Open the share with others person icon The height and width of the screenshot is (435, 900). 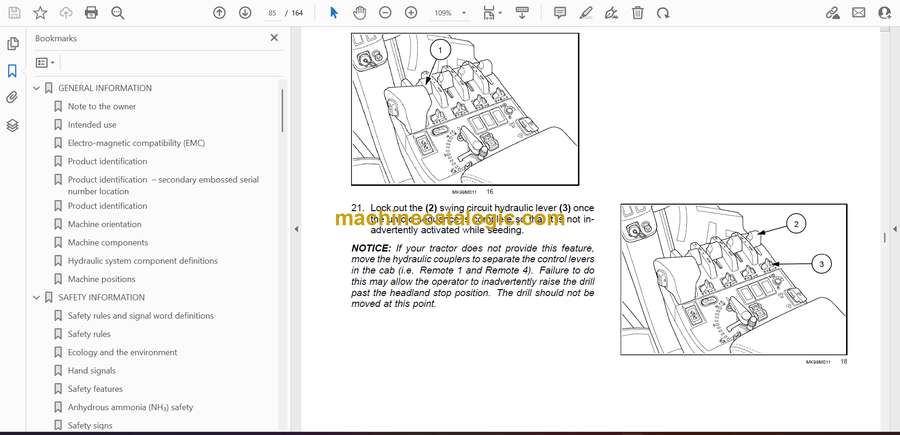(885, 13)
